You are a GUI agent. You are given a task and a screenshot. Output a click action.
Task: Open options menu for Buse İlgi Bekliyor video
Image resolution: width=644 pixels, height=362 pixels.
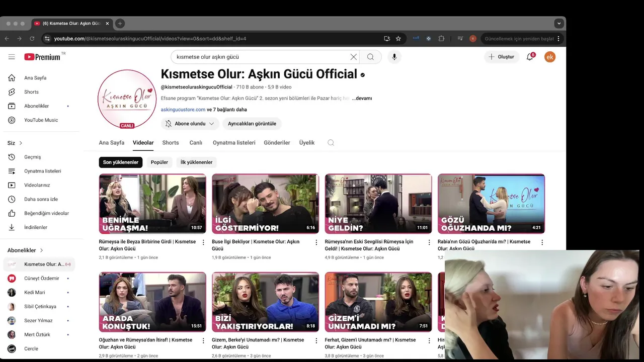(x=316, y=242)
